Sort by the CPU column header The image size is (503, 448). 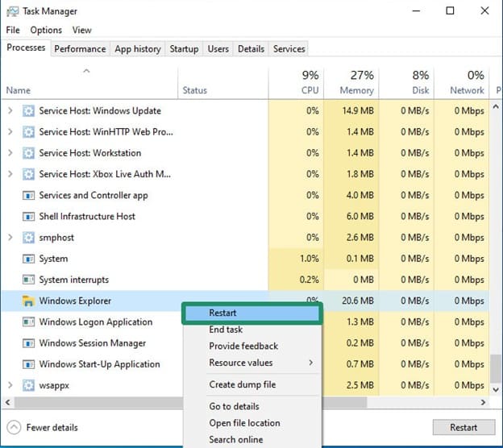[296, 83]
